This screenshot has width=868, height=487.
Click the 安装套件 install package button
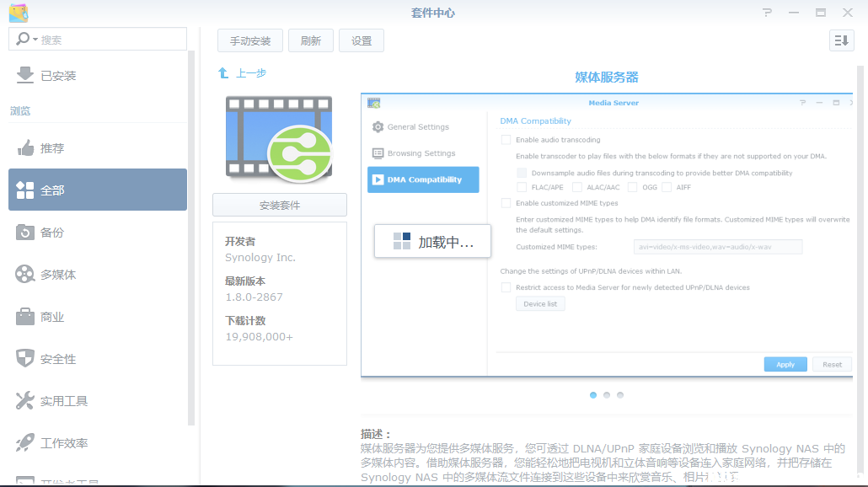point(280,206)
